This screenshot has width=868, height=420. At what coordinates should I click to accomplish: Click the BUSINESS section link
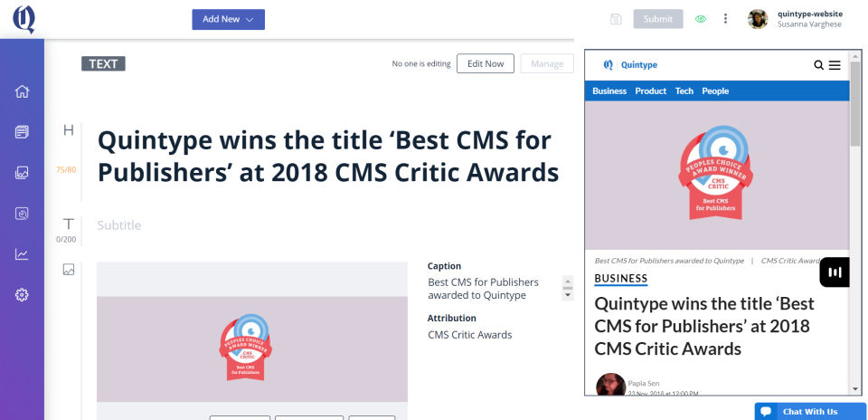click(x=620, y=279)
